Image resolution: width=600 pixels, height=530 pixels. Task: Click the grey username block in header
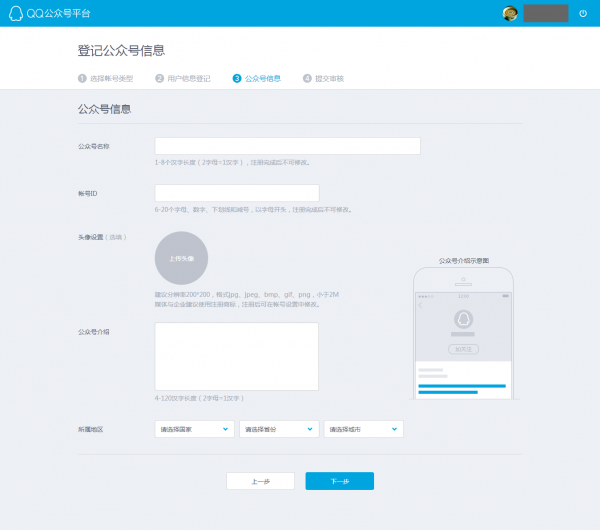click(x=546, y=13)
